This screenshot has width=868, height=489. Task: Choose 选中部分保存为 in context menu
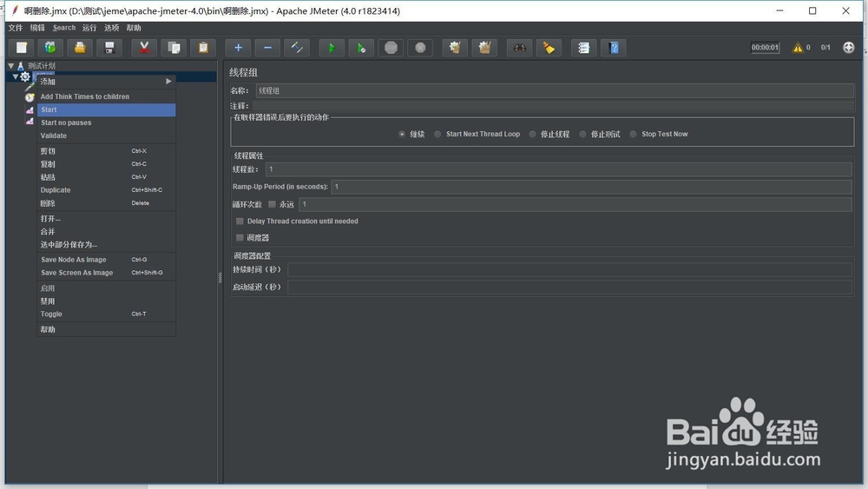tap(106, 244)
